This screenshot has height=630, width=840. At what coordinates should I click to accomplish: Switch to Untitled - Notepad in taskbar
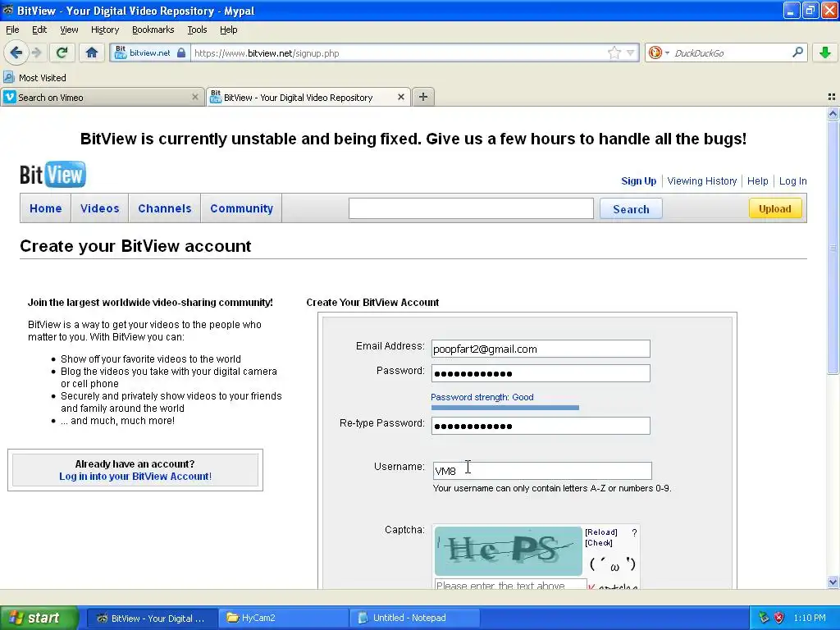pyautogui.click(x=415, y=618)
